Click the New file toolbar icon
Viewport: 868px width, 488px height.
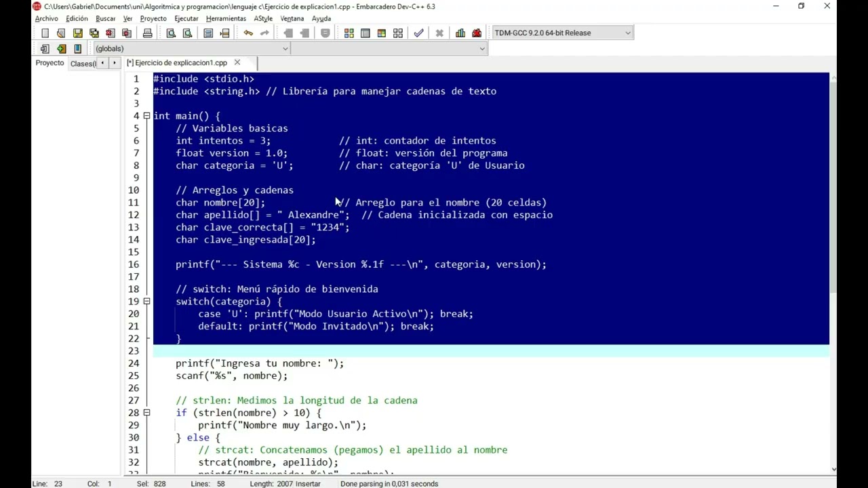coord(45,33)
